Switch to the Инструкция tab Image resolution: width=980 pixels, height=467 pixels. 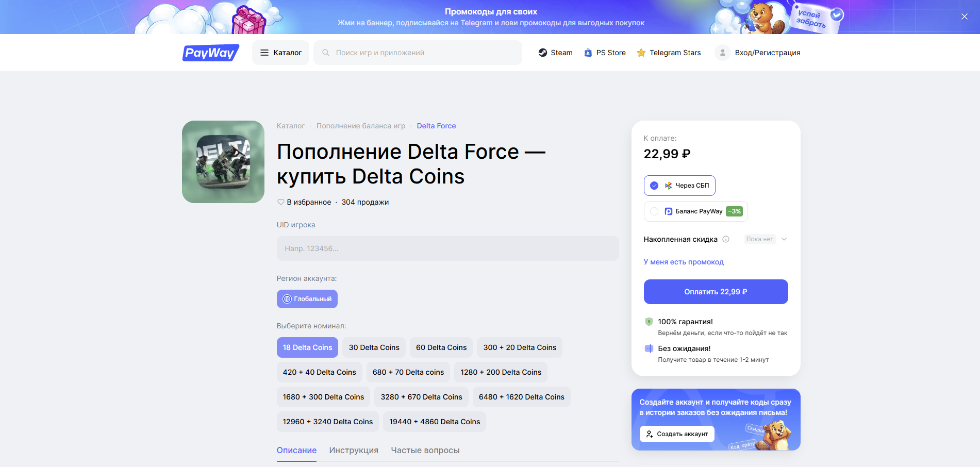(x=354, y=450)
